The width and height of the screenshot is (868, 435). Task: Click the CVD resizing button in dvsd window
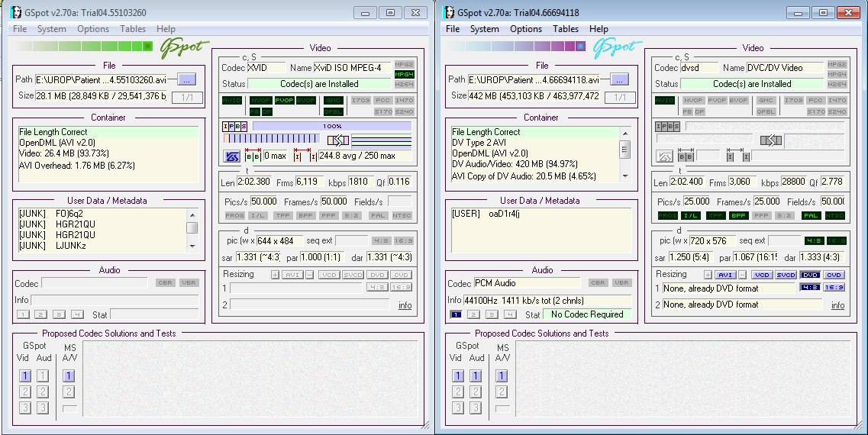pyautogui.click(x=834, y=275)
